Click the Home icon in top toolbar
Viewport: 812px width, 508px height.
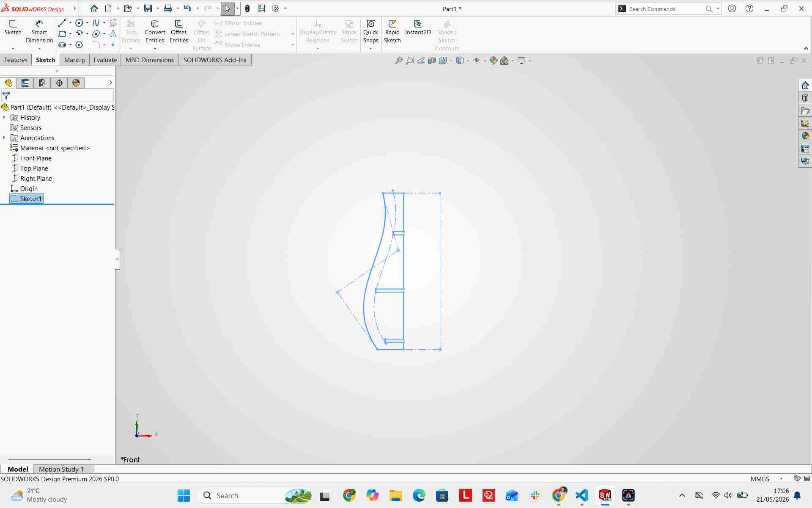coord(94,8)
